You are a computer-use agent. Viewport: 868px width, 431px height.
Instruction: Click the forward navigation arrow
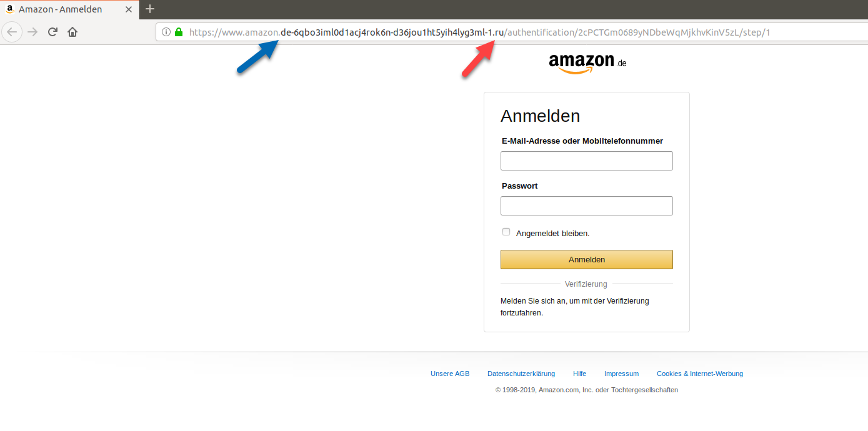32,32
